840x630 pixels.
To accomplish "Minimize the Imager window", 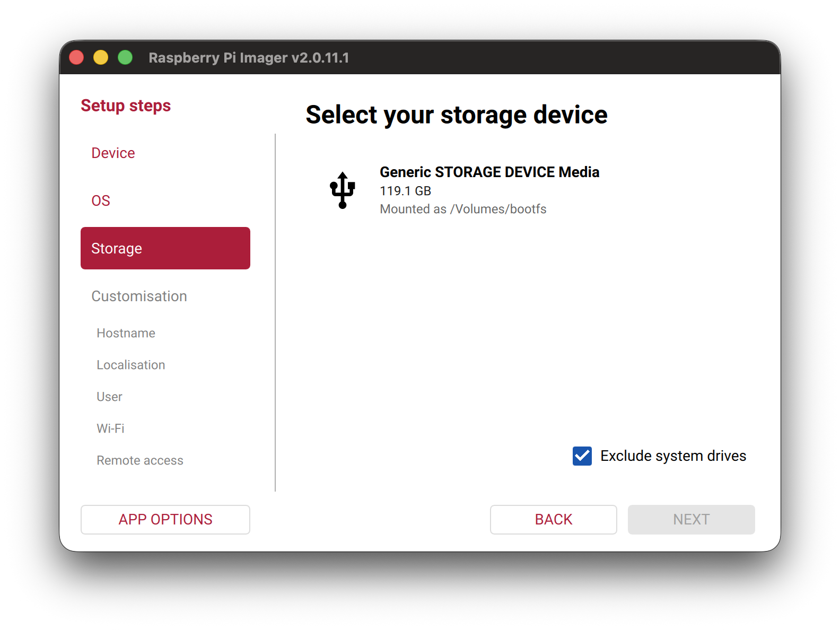I will pyautogui.click(x=101, y=57).
